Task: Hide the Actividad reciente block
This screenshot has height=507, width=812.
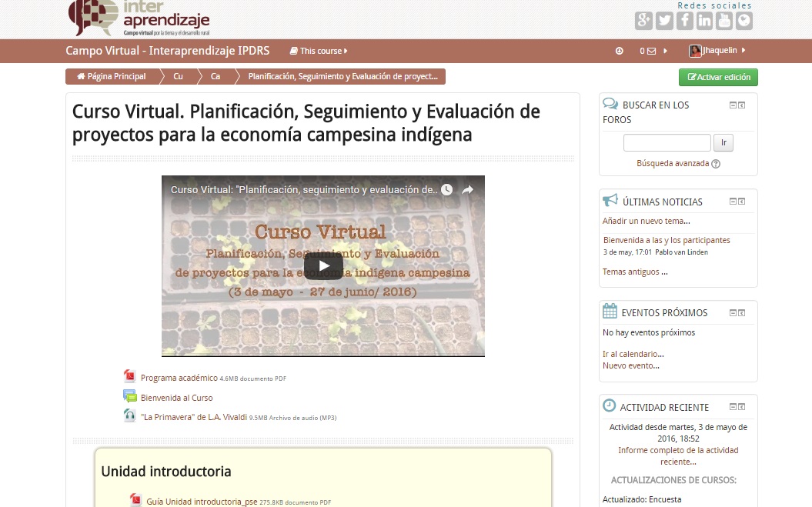Action: click(733, 407)
